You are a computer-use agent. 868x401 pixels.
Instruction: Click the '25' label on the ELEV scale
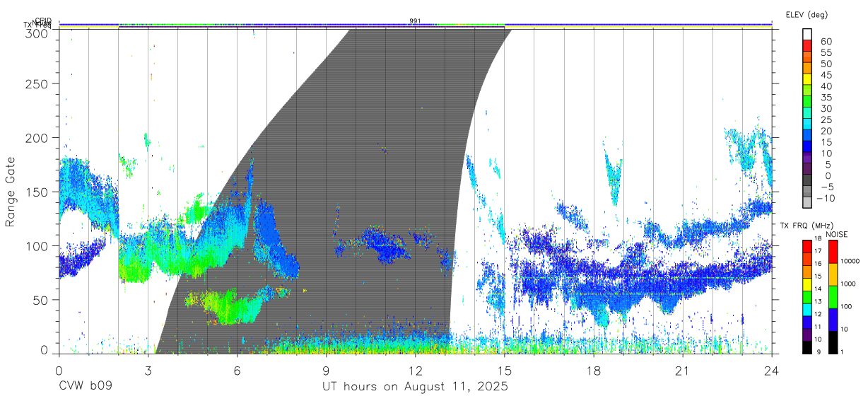click(826, 120)
